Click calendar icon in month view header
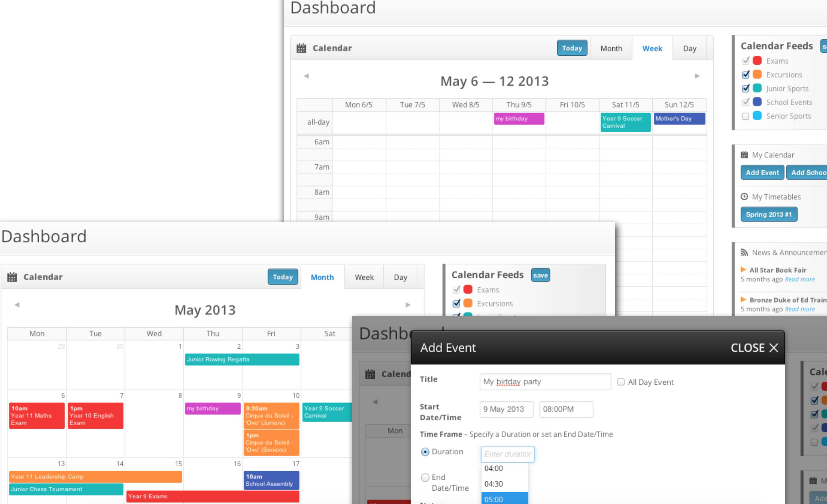 click(12, 277)
